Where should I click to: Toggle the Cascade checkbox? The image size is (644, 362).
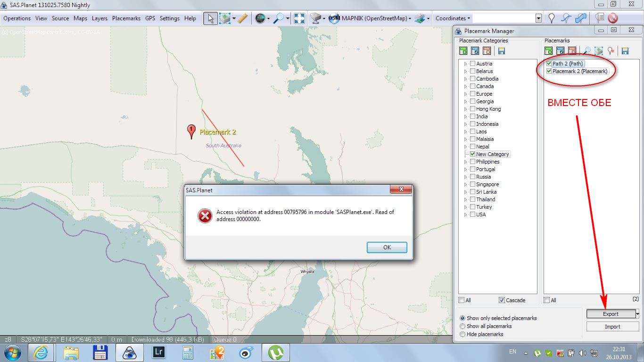pos(502,300)
